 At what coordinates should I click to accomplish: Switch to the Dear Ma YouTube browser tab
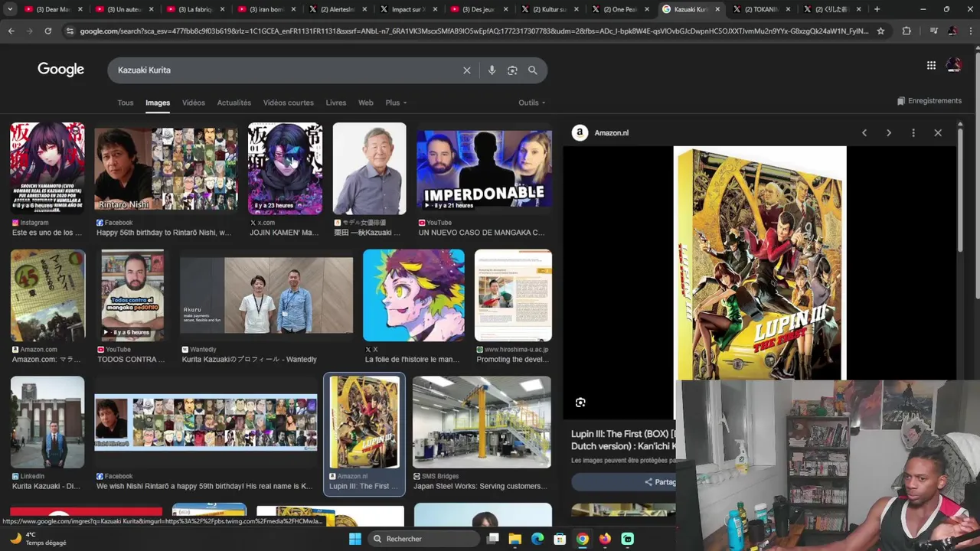(53, 9)
